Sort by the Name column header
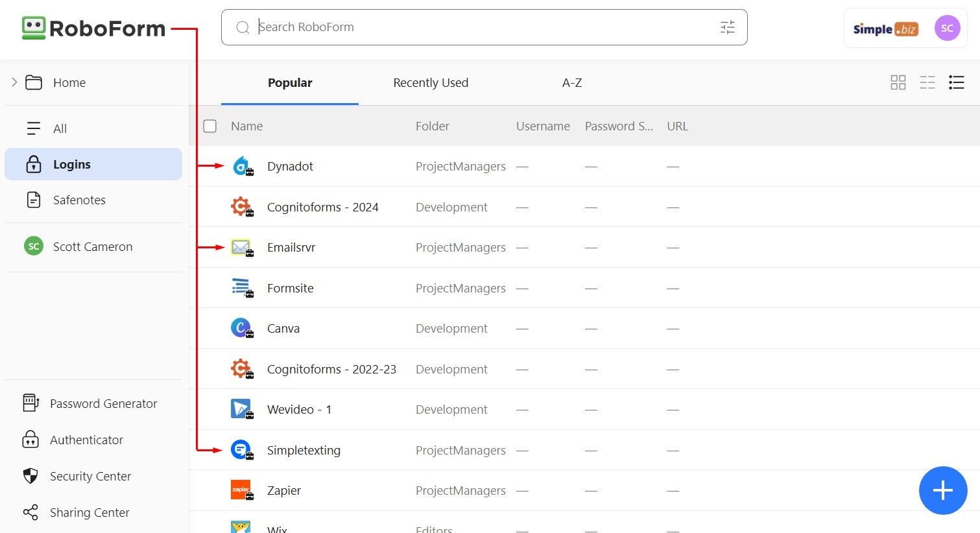 [x=247, y=126]
